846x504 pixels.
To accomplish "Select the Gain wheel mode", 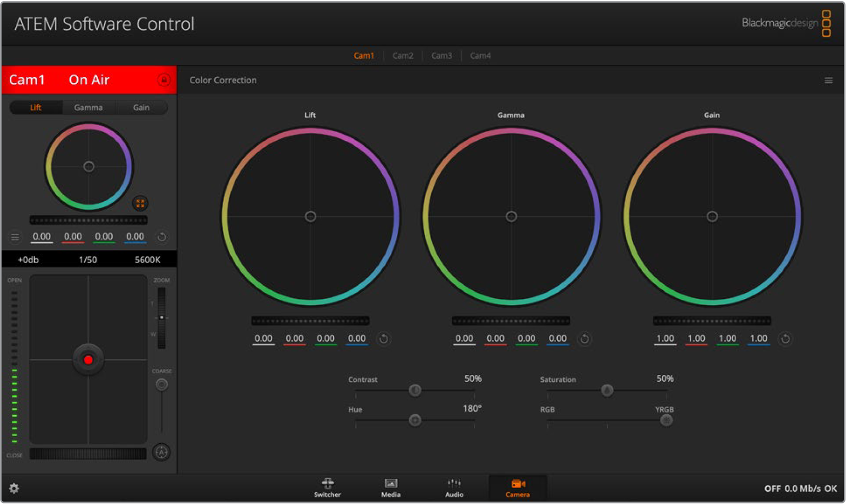I will pyautogui.click(x=141, y=108).
